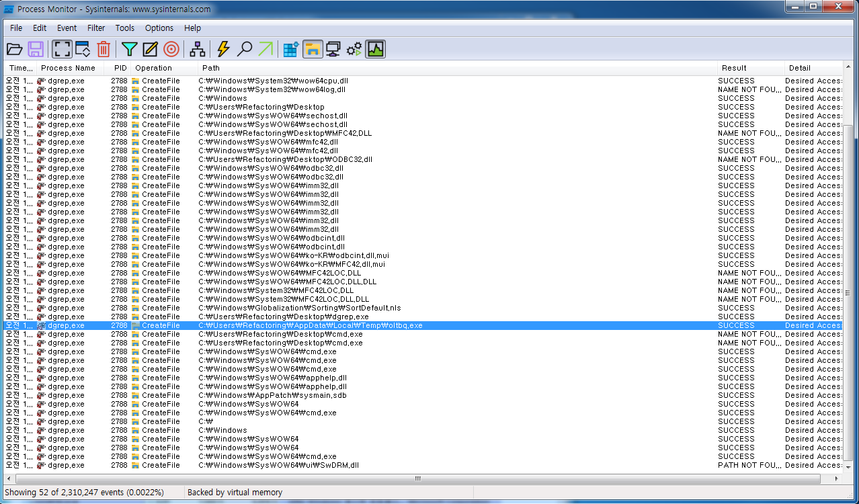Viewport: 859px width, 504px height.
Task: Open the Event menu
Action: coord(67,28)
